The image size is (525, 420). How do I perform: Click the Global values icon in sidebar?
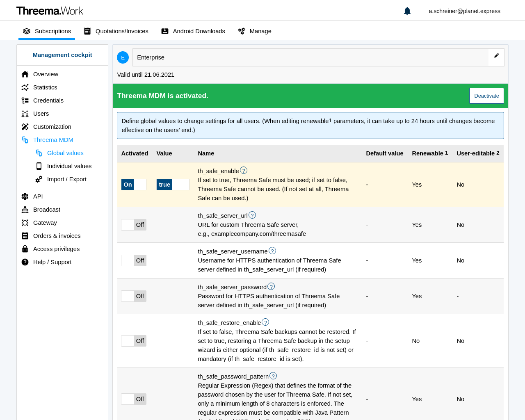pos(39,153)
